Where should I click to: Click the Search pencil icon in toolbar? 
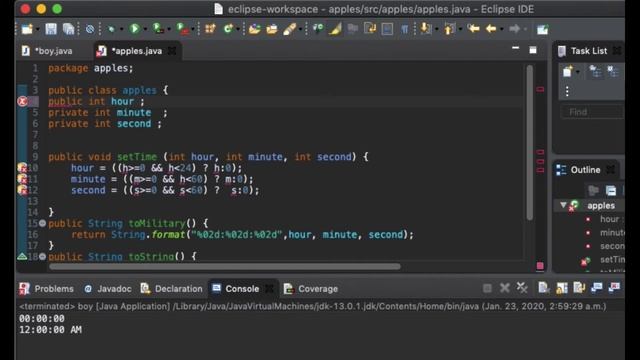[x=289, y=29]
